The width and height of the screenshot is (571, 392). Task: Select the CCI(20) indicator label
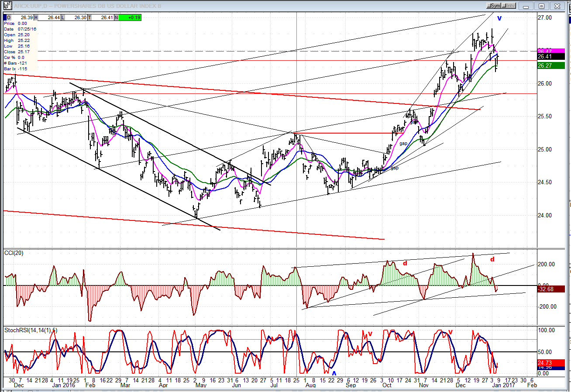click(14, 253)
